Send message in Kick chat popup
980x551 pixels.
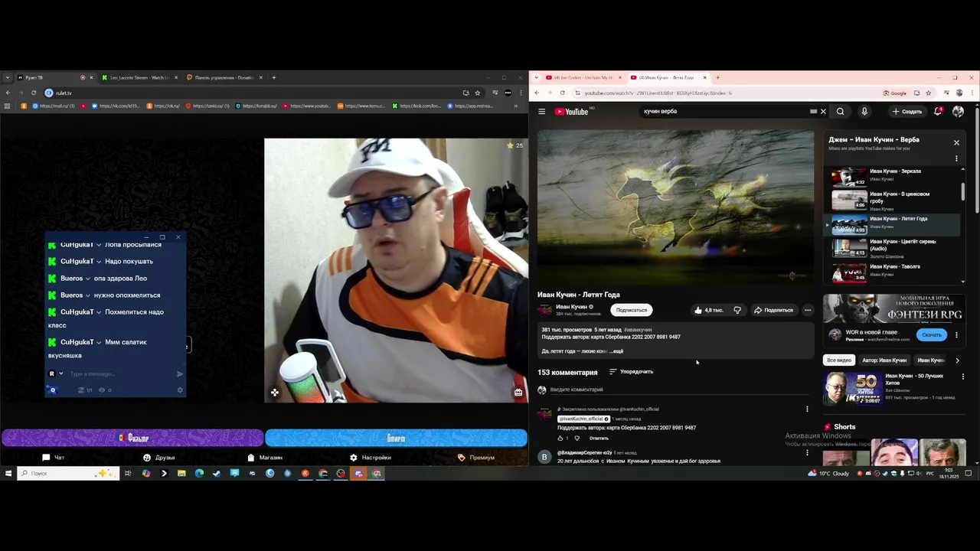coord(180,374)
